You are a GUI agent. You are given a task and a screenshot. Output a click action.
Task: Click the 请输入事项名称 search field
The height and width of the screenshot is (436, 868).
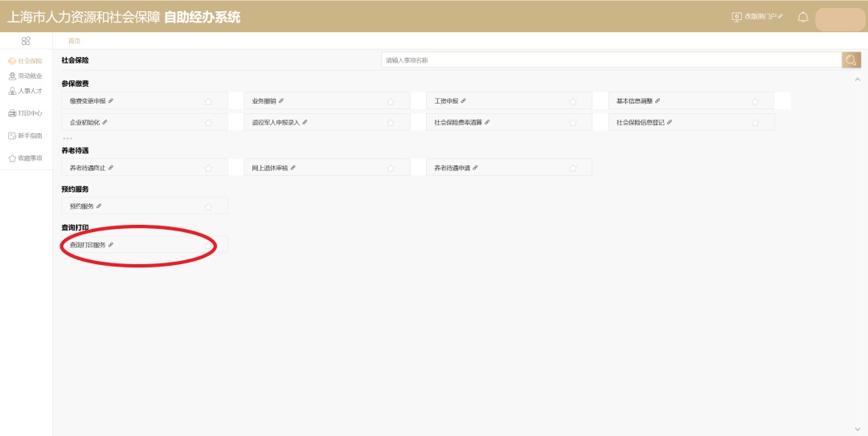coord(612,60)
